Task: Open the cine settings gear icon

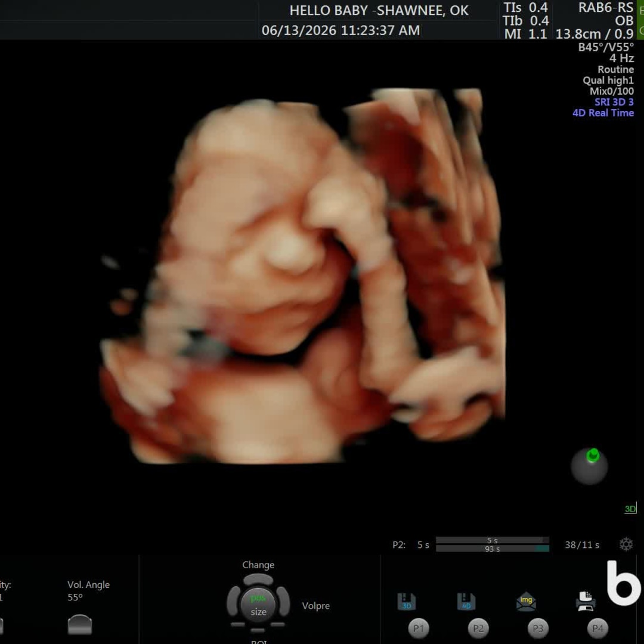Action: coord(626,544)
